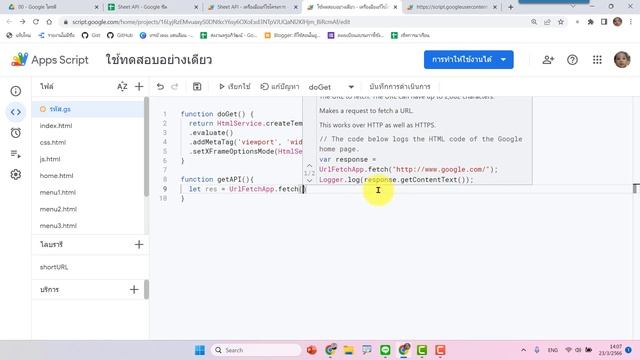Open a new browser tab
Screen dimensions: 640x360
click(510, 7)
